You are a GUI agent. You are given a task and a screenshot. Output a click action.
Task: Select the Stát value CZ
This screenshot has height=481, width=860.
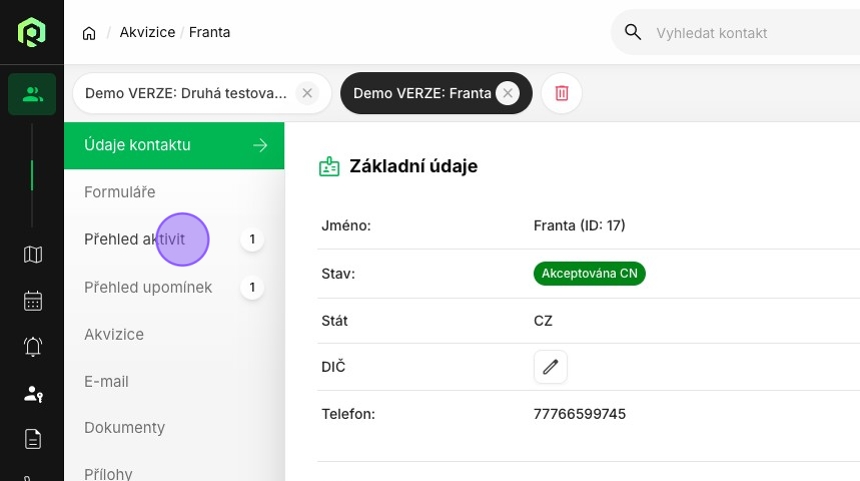(543, 321)
